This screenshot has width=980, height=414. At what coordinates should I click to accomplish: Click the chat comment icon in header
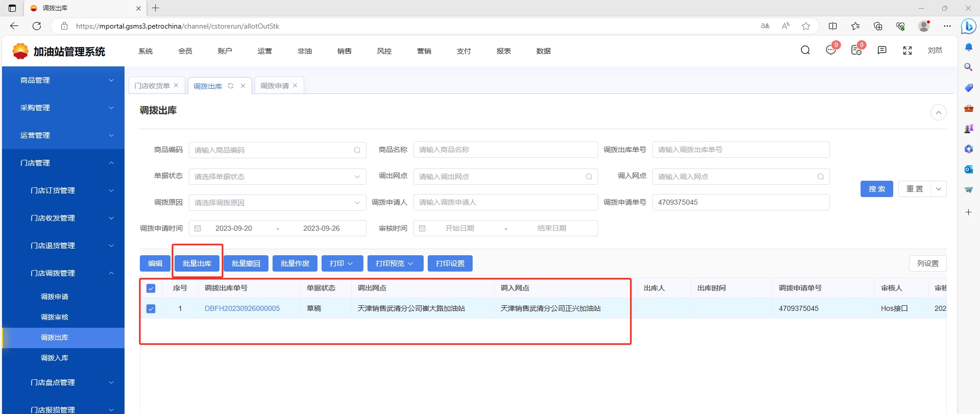(882, 50)
